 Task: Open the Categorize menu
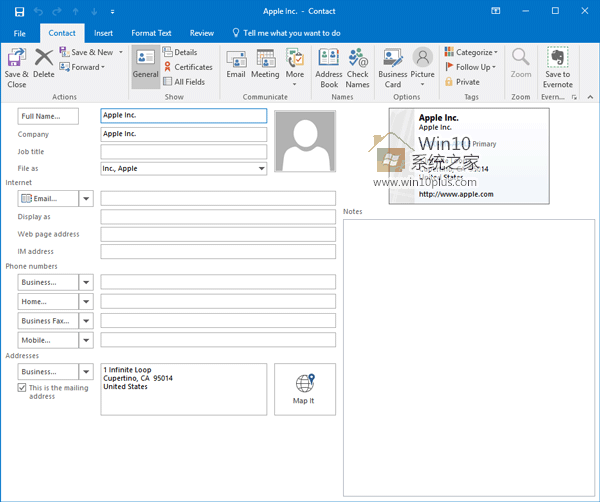[x=471, y=52]
